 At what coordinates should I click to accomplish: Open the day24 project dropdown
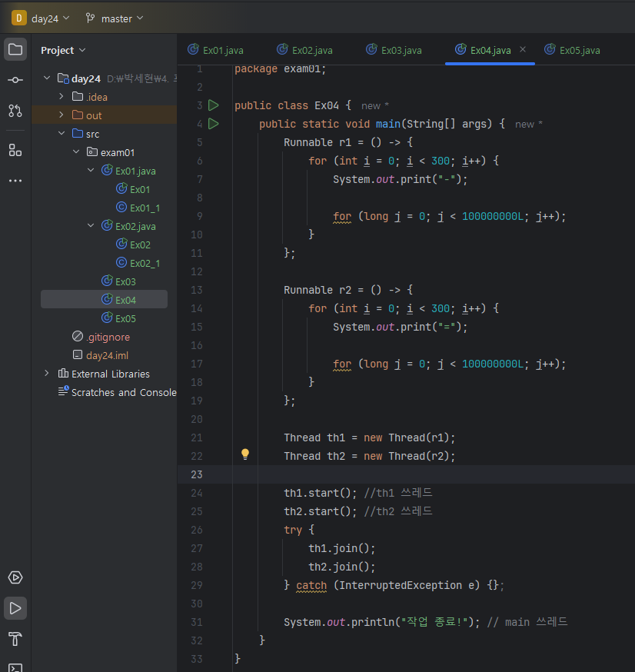[x=51, y=18]
